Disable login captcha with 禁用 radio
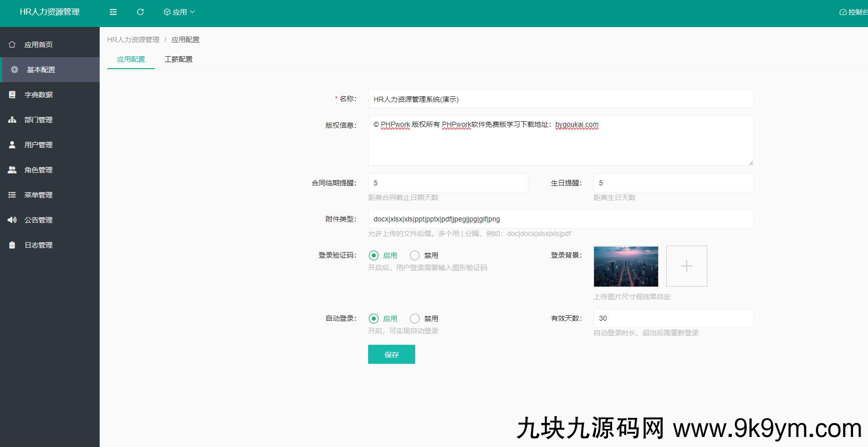The width and height of the screenshot is (868, 447). click(415, 256)
